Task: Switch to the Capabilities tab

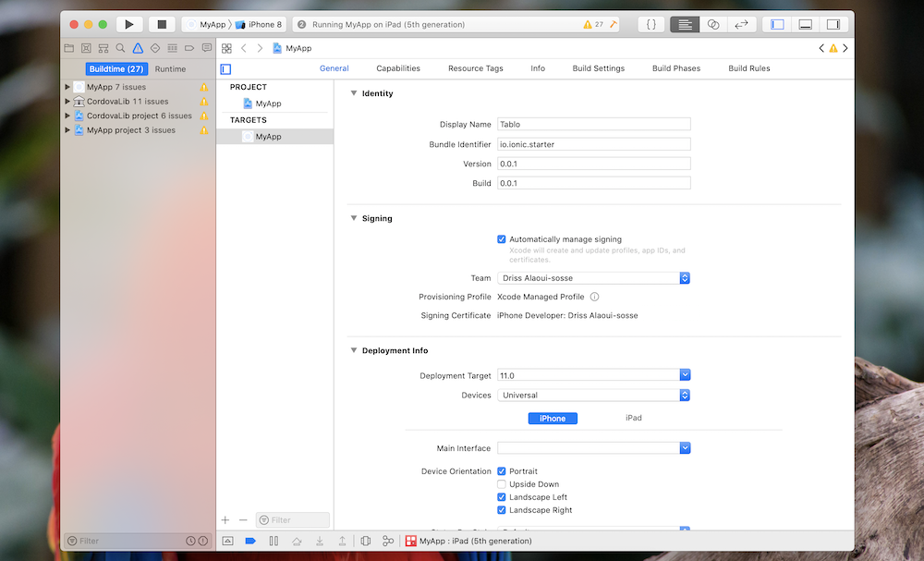Action: point(398,68)
